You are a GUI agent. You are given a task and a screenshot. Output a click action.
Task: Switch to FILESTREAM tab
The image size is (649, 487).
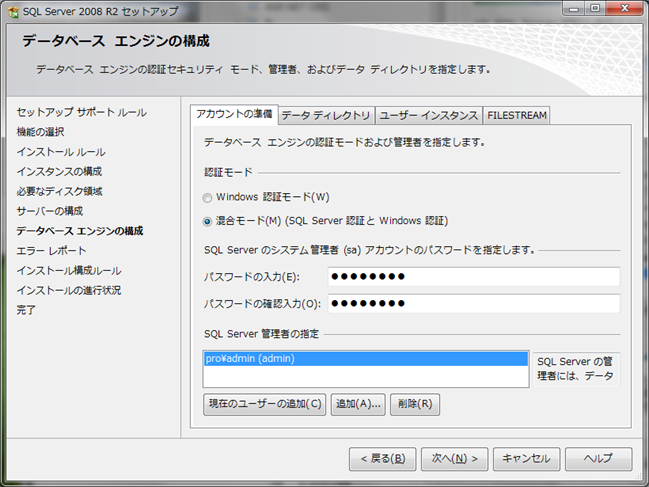click(x=517, y=115)
